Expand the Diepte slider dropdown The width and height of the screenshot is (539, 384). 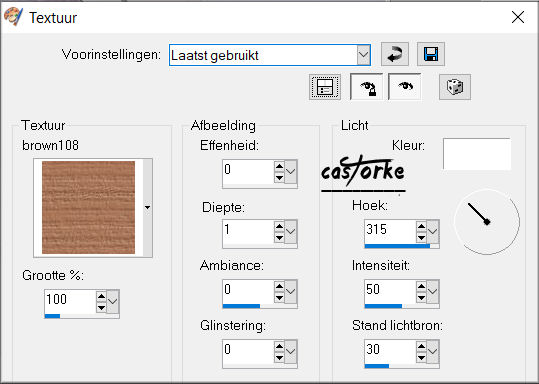click(x=291, y=231)
